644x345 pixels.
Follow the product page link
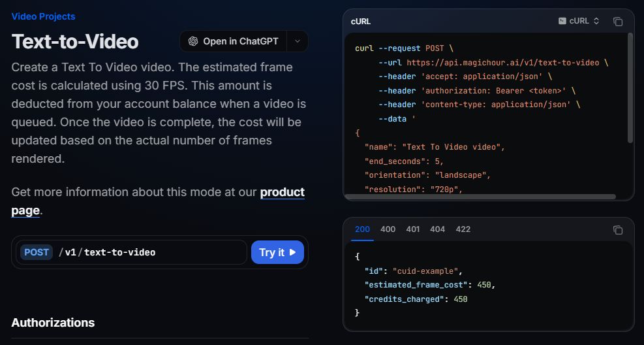[282, 192]
